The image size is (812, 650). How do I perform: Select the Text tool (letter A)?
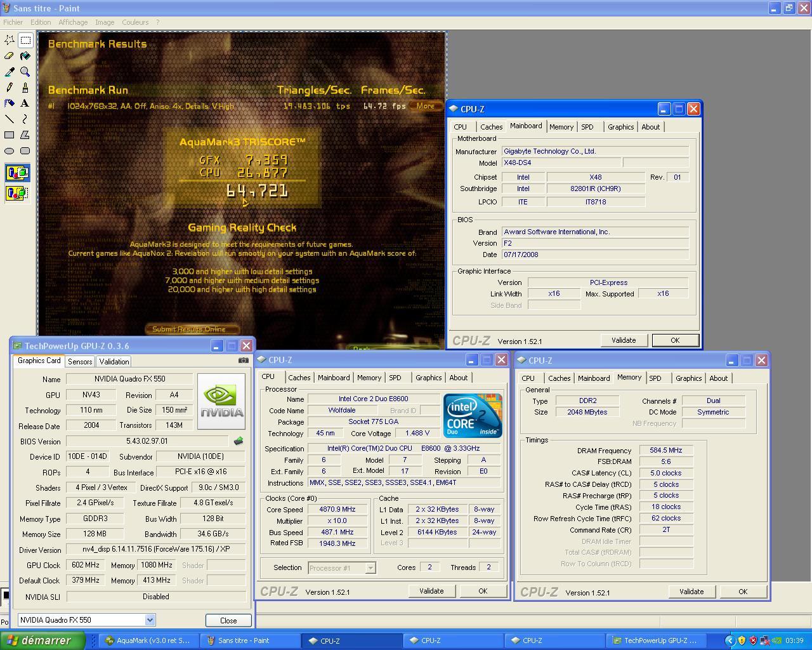pyautogui.click(x=25, y=103)
